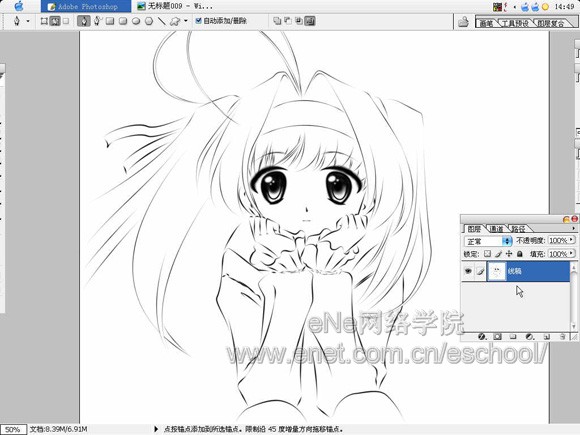Pick the Line tool in options bar

tap(162, 21)
